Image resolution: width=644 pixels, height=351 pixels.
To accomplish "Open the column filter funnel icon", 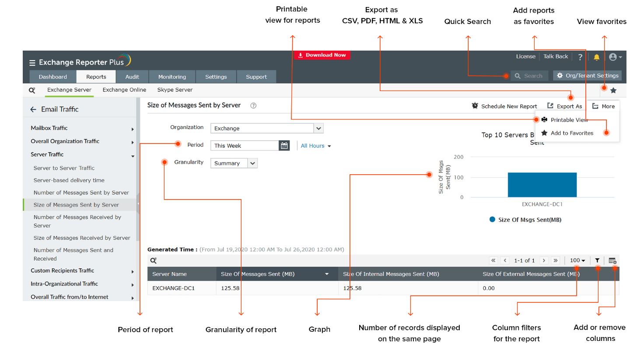I will coord(597,260).
